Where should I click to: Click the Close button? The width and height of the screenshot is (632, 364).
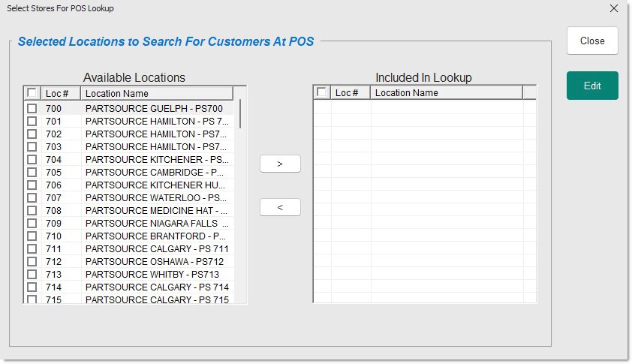(x=591, y=41)
